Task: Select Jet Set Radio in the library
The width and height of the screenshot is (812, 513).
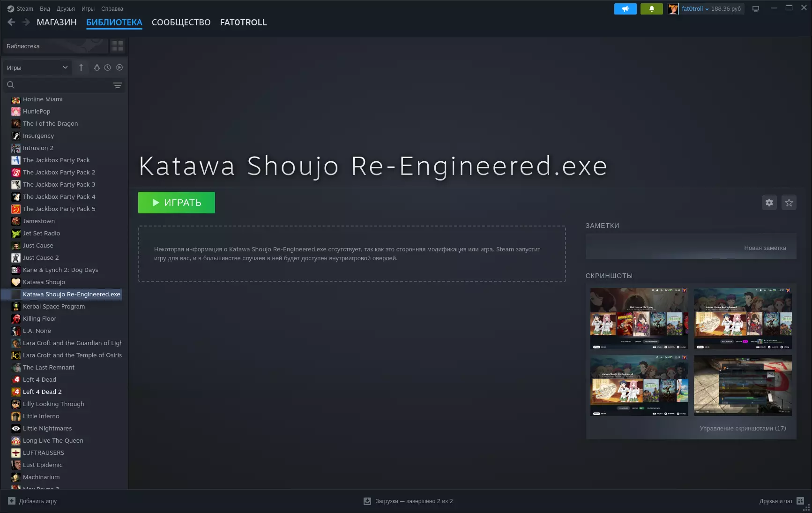Action: point(42,234)
